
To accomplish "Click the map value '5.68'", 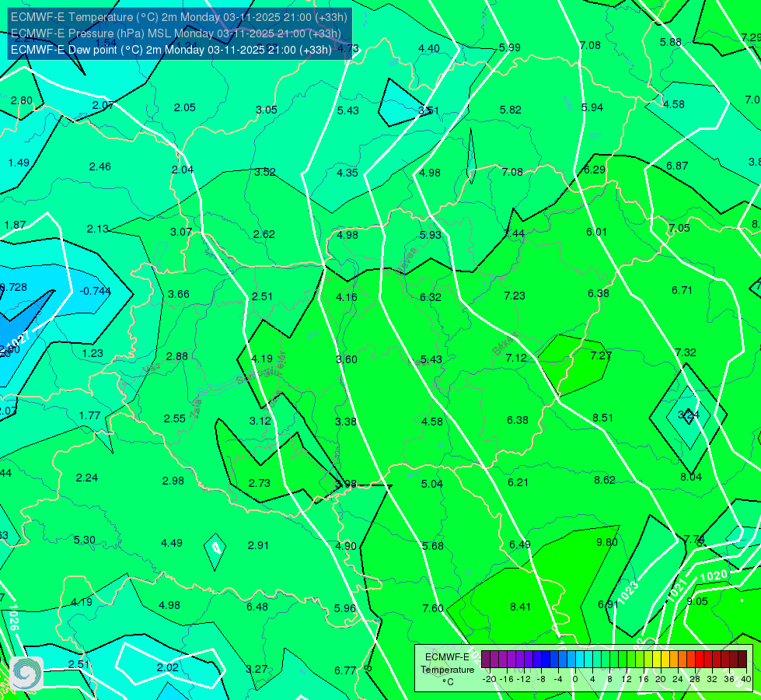I will pyautogui.click(x=432, y=547).
